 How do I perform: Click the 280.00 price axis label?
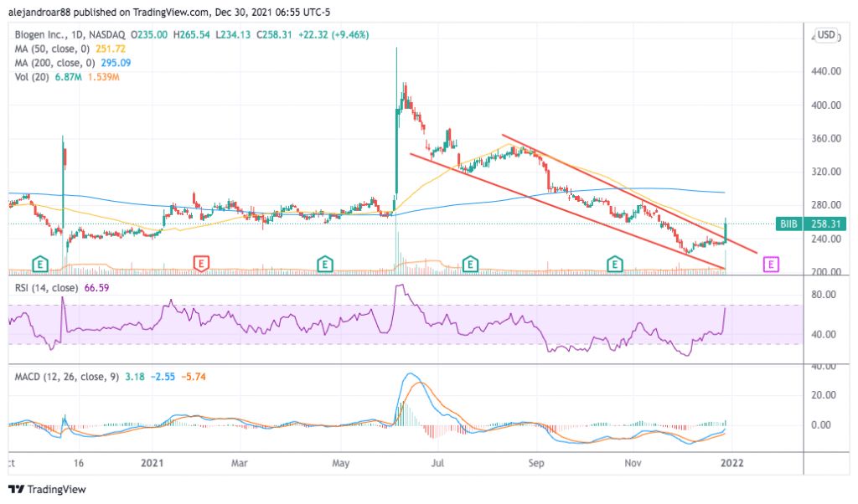(x=826, y=205)
